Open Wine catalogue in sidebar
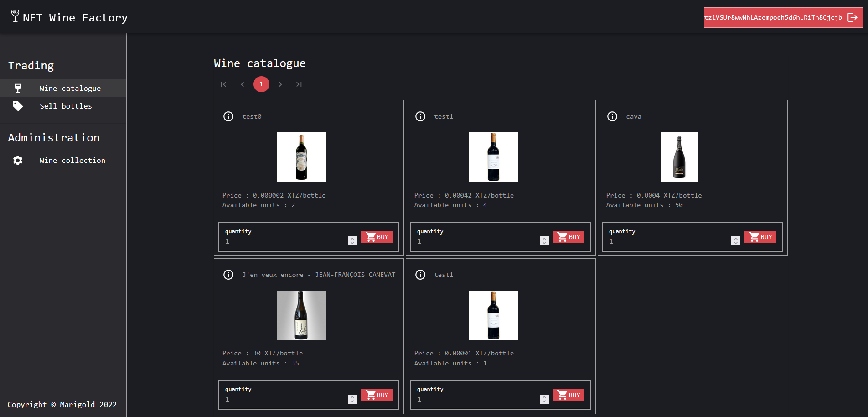The height and width of the screenshot is (417, 868). pyautogui.click(x=70, y=88)
